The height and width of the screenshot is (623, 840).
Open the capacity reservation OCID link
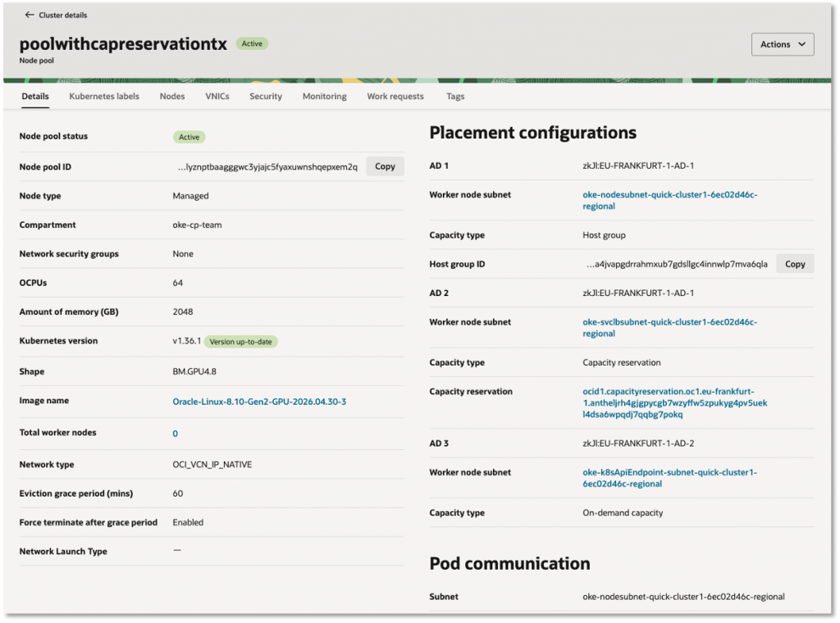click(x=675, y=403)
